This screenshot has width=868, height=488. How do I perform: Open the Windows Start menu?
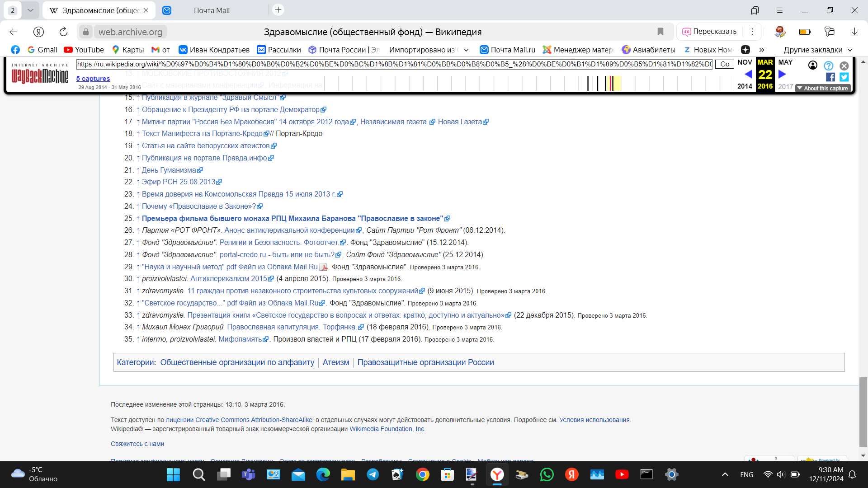[x=173, y=474]
